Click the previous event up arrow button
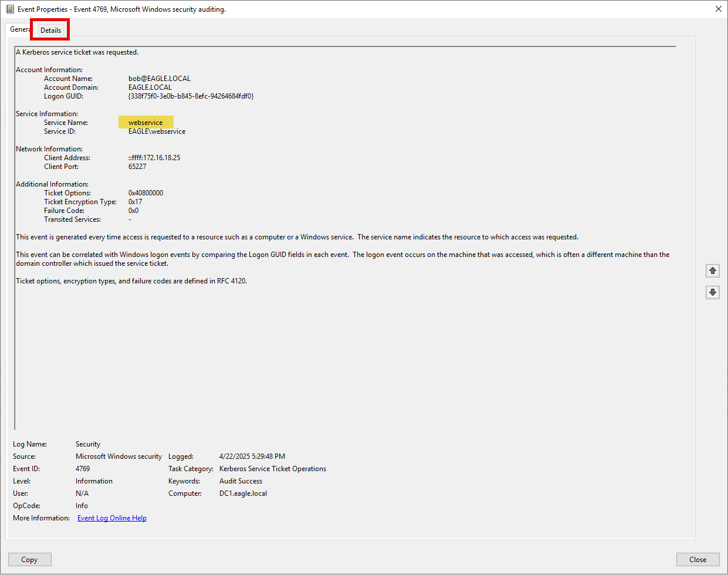Viewport: 728px width, 575px height. (712, 270)
